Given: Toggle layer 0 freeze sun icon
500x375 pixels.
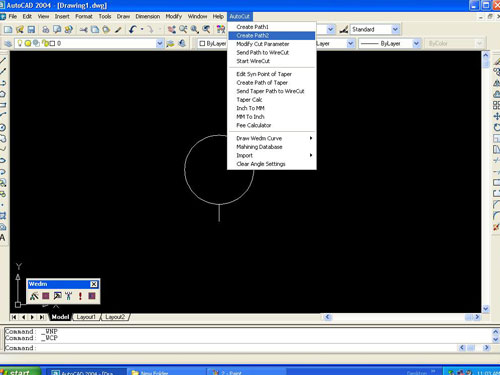Looking at the screenshot, I should 28,43.
